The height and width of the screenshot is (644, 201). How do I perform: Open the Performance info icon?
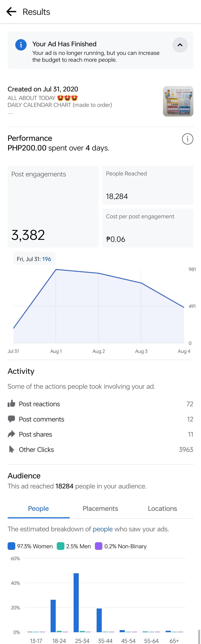pos(188,139)
